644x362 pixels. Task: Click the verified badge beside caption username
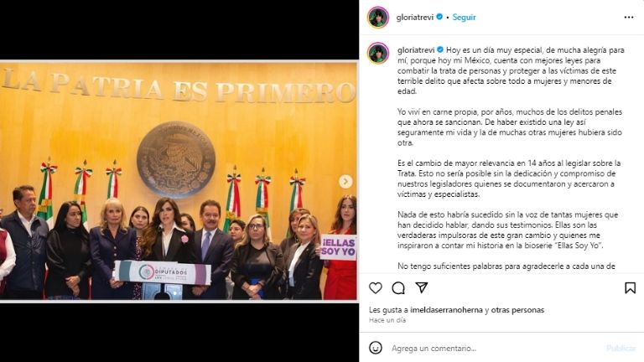(x=440, y=49)
